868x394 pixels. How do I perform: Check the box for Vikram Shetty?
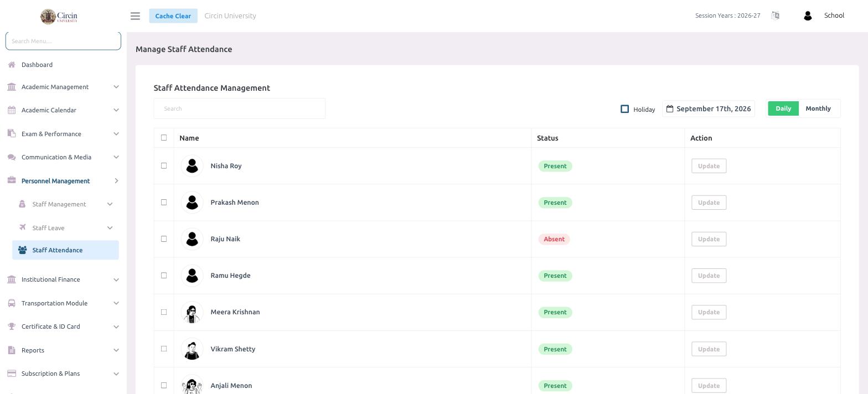tap(164, 349)
